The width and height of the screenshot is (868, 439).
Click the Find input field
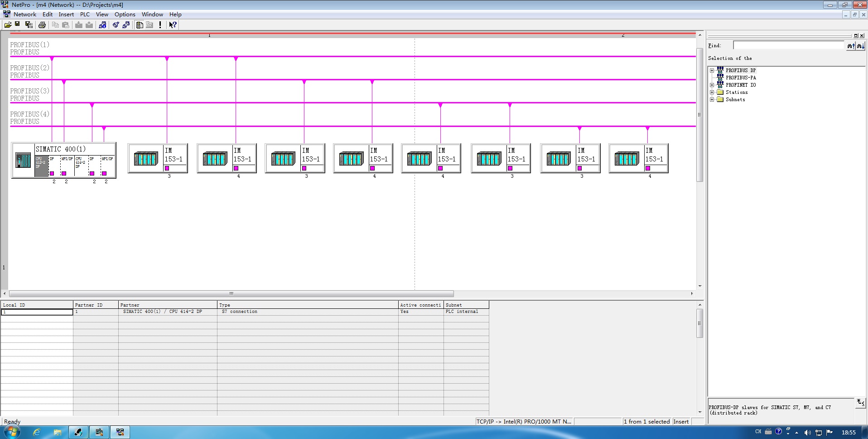789,45
